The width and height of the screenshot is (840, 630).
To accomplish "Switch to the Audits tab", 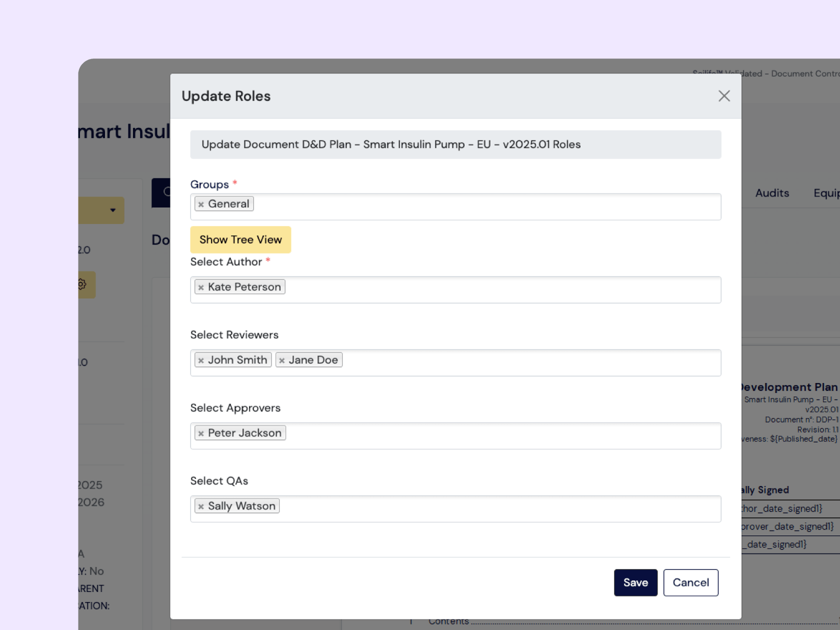I will [772, 193].
